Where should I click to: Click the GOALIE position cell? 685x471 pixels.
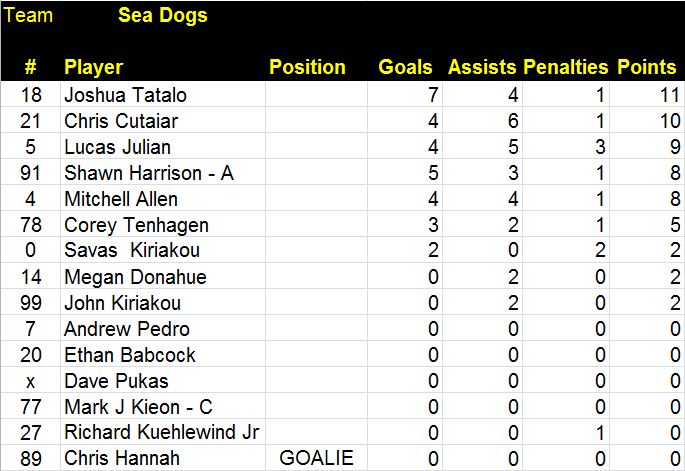pos(316,458)
